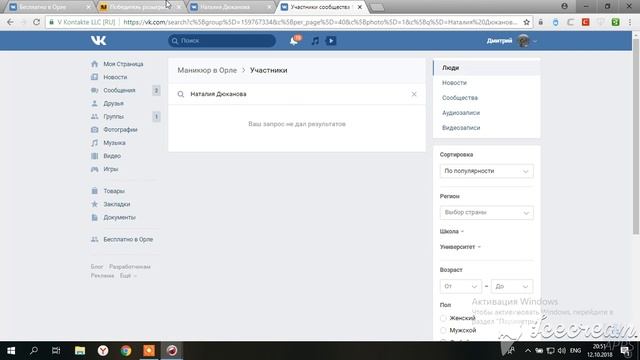Select the Новости search category
The width and height of the screenshot is (640, 360).
(487, 83)
